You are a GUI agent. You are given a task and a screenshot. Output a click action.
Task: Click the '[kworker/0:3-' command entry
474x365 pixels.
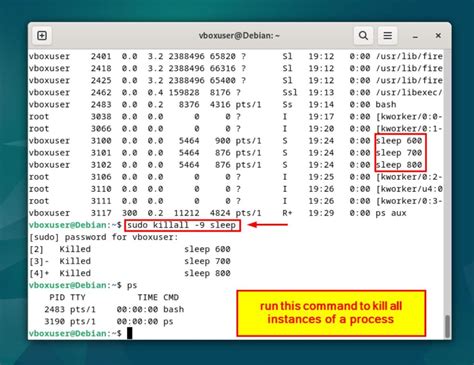[x=409, y=201]
